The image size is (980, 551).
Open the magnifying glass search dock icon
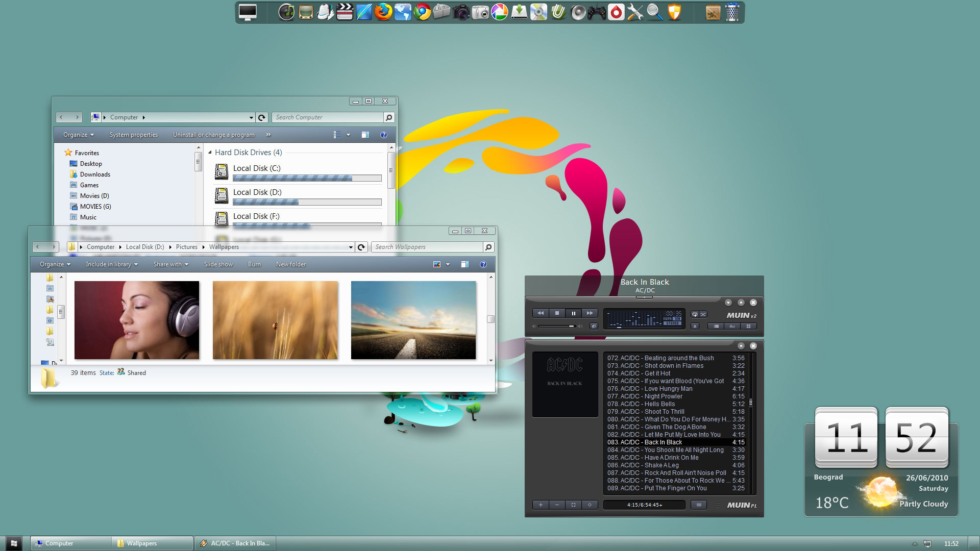655,12
